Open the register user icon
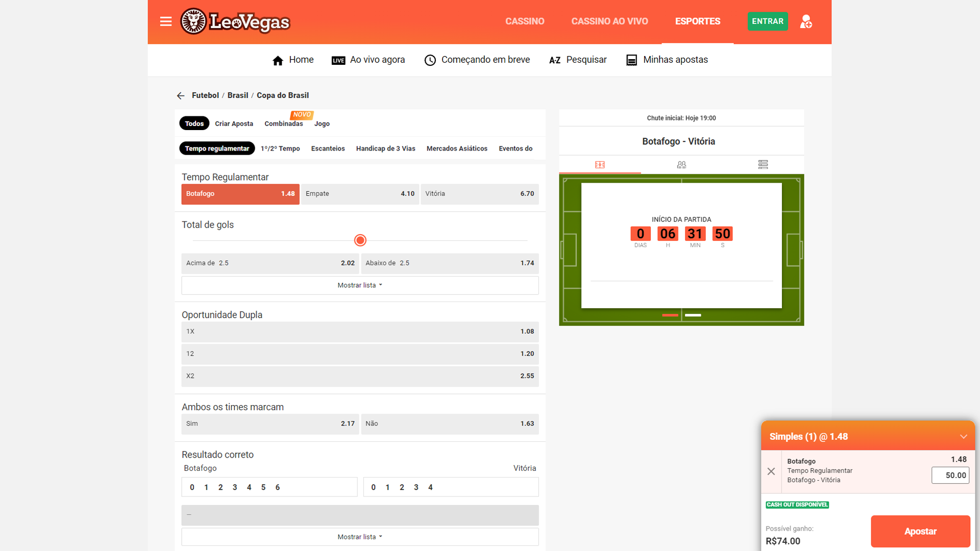 coord(806,21)
